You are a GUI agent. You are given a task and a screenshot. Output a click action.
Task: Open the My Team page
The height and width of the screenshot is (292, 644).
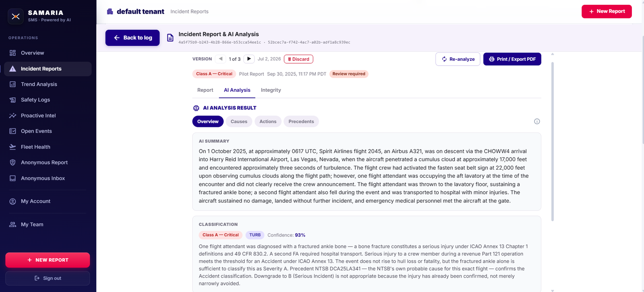pos(48,224)
